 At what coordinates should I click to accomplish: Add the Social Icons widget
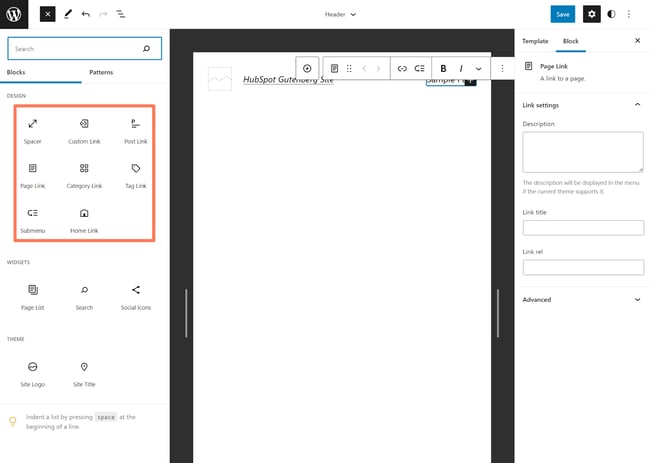(x=136, y=295)
